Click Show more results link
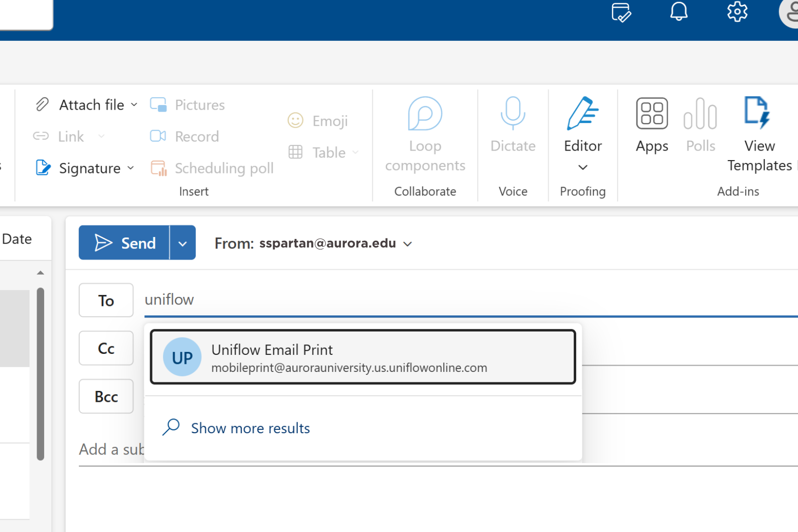 250,428
